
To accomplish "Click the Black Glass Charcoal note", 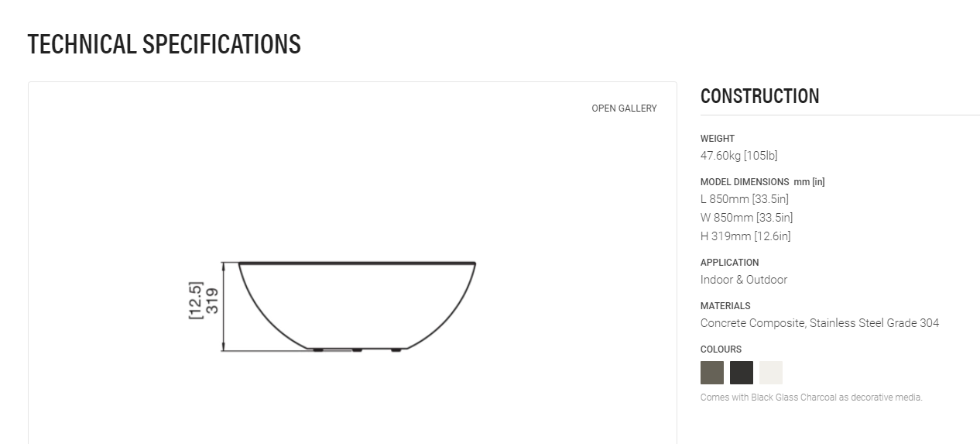I will tap(811, 398).
